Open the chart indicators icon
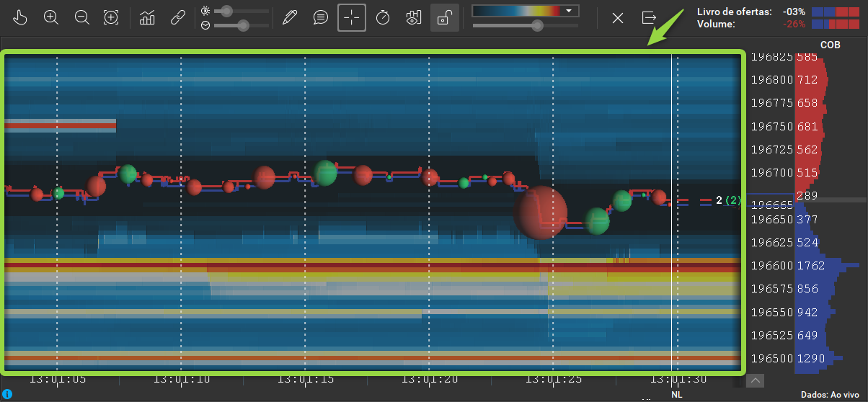 coord(148,17)
